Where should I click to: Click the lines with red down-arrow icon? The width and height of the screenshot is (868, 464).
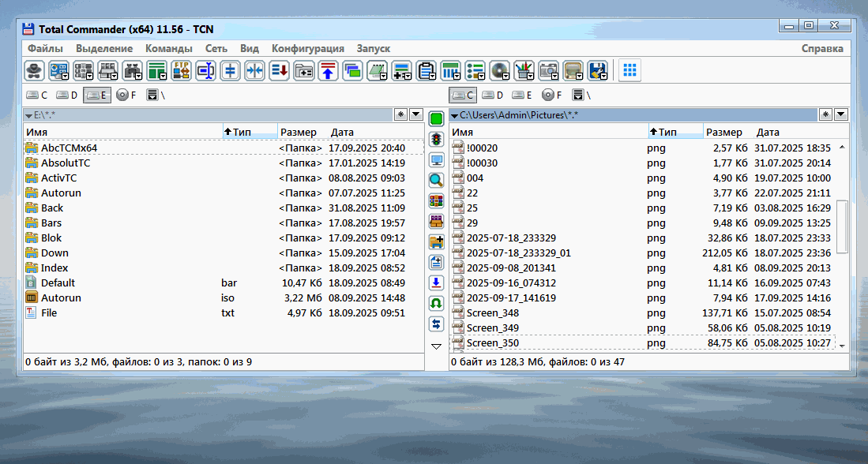click(279, 71)
